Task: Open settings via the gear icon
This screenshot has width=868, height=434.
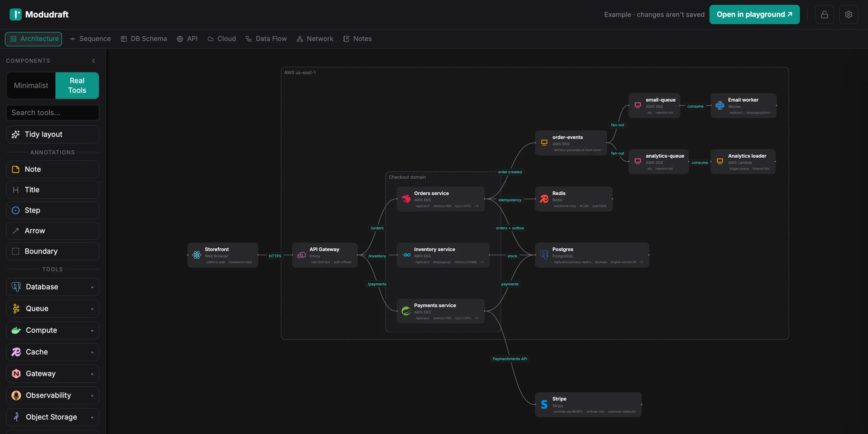Action: (848, 14)
